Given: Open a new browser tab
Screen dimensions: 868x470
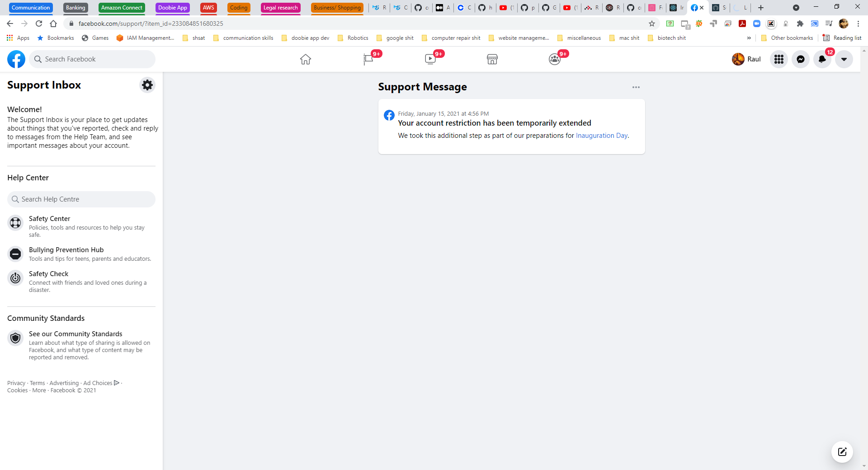Looking at the screenshot, I should click(x=761, y=8).
